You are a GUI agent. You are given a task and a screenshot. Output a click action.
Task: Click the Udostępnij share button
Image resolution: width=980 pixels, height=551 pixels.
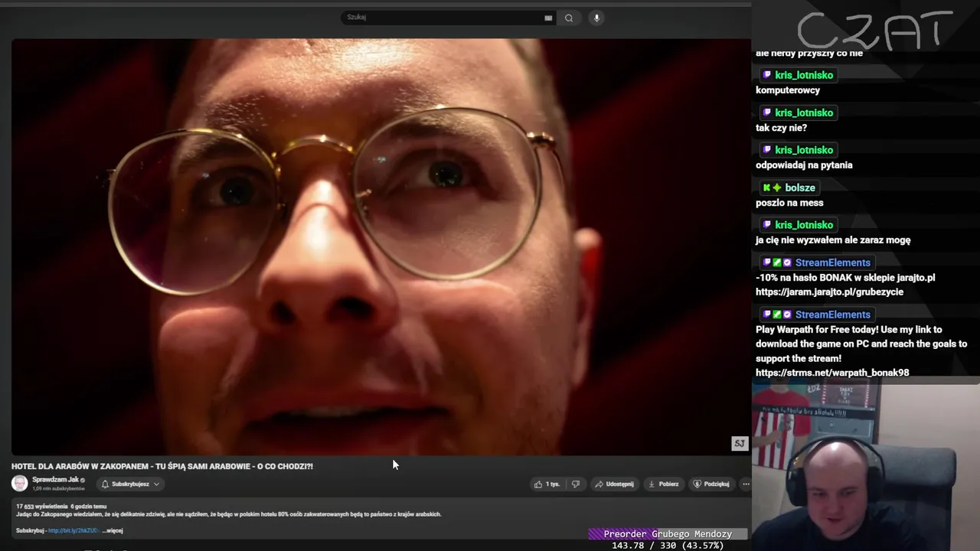[x=614, y=484]
